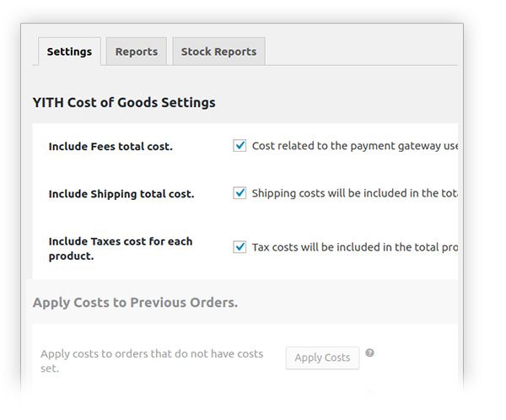Click the Apply Costs button
The image size is (506, 420).
(x=322, y=358)
